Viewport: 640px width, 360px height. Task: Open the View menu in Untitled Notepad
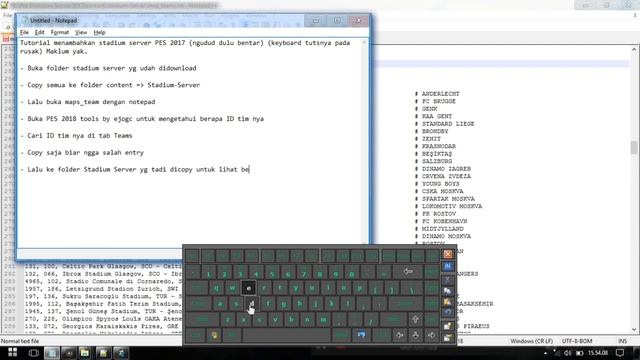pos(81,32)
